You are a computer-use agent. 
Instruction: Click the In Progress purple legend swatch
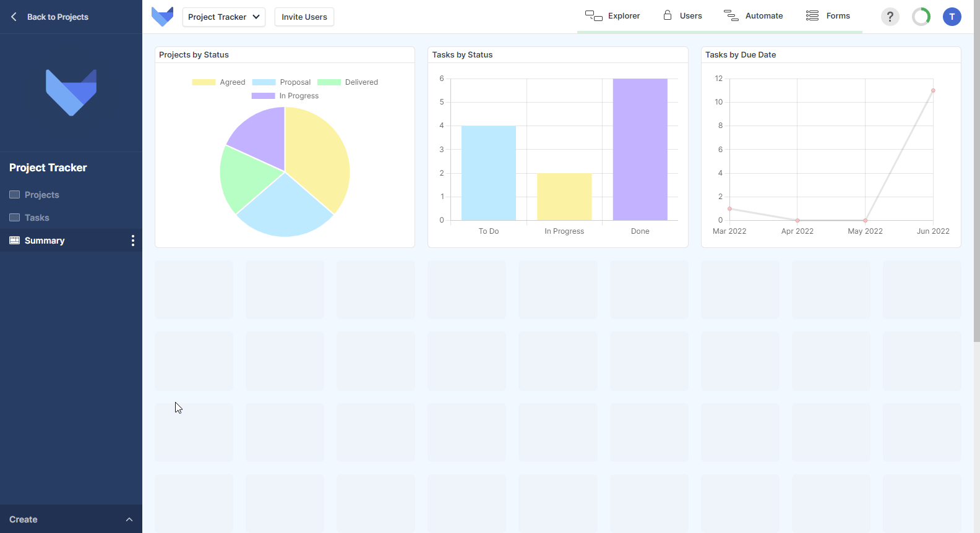(263, 96)
